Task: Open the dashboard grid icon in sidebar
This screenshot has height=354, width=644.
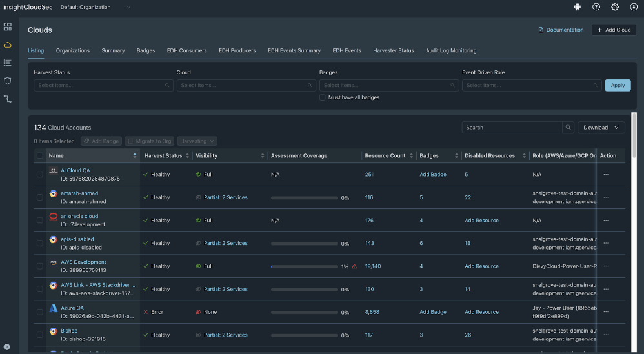Action: [x=8, y=26]
